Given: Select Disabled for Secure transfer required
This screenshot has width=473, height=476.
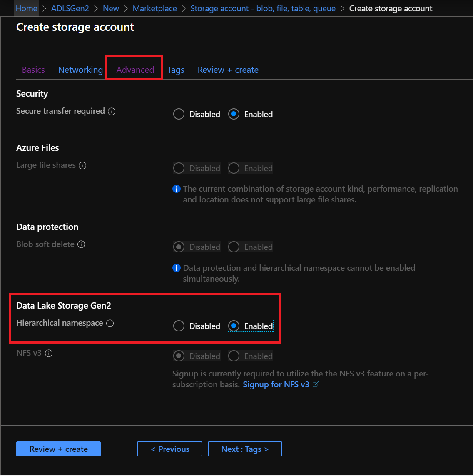Looking at the screenshot, I should pyautogui.click(x=179, y=114).
